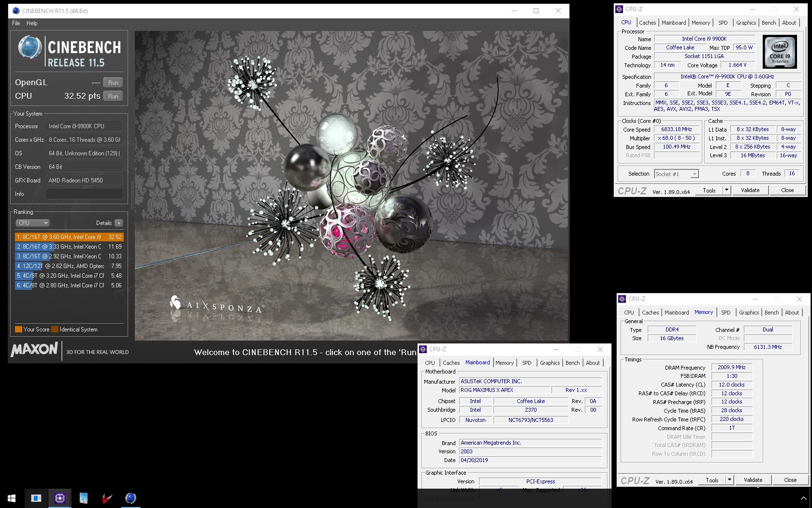
Task: Click the Memory CPU-Z window title icon
Action: click(622, 299)
